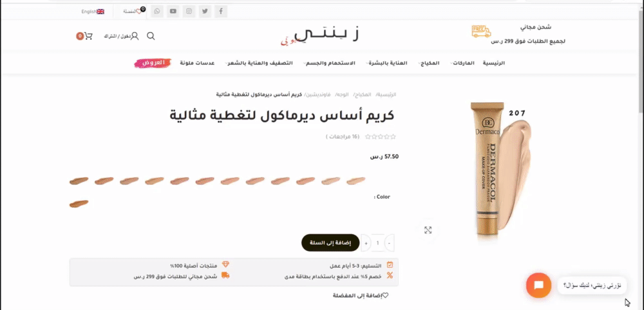Click the calendar icon beside التسليم
The image size is (644, 310).
point(390,265)
